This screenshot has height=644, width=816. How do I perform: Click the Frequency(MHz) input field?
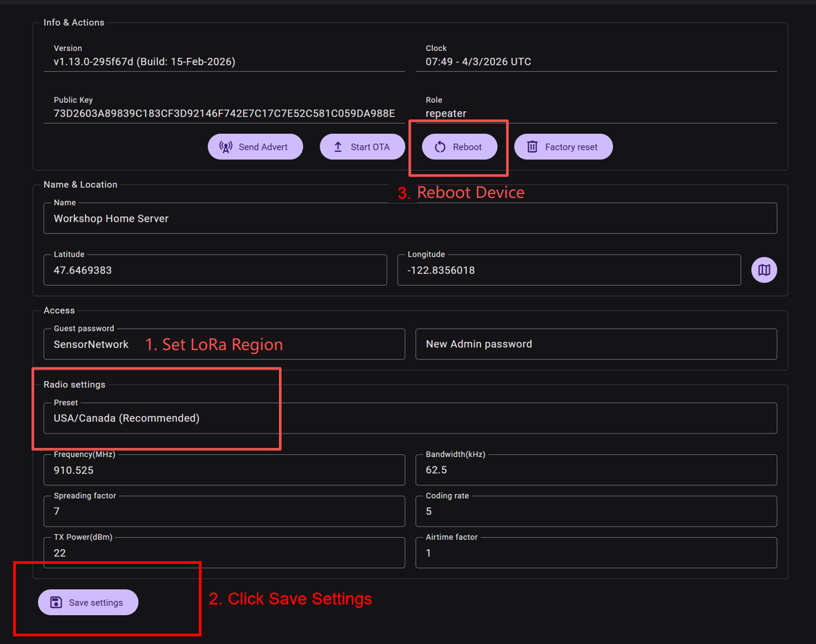click(x=224, y=470)
